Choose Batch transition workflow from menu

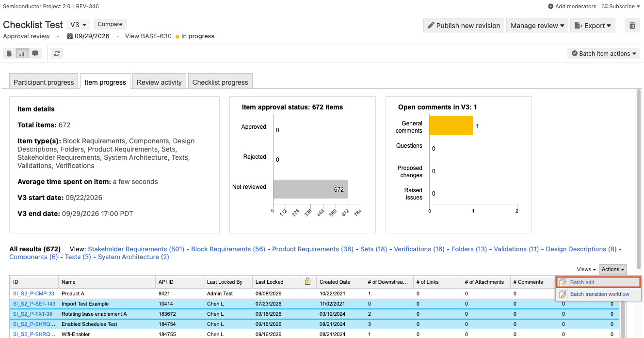[x=599, y=294]
